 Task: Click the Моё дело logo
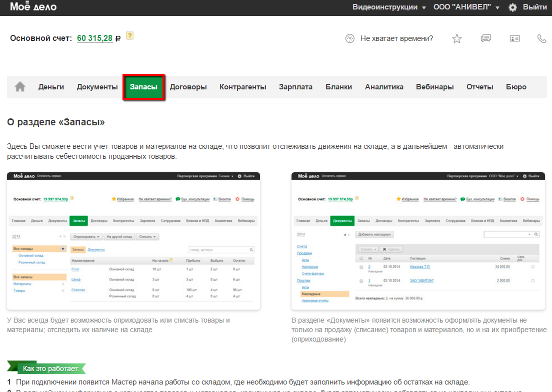(33, 6)
